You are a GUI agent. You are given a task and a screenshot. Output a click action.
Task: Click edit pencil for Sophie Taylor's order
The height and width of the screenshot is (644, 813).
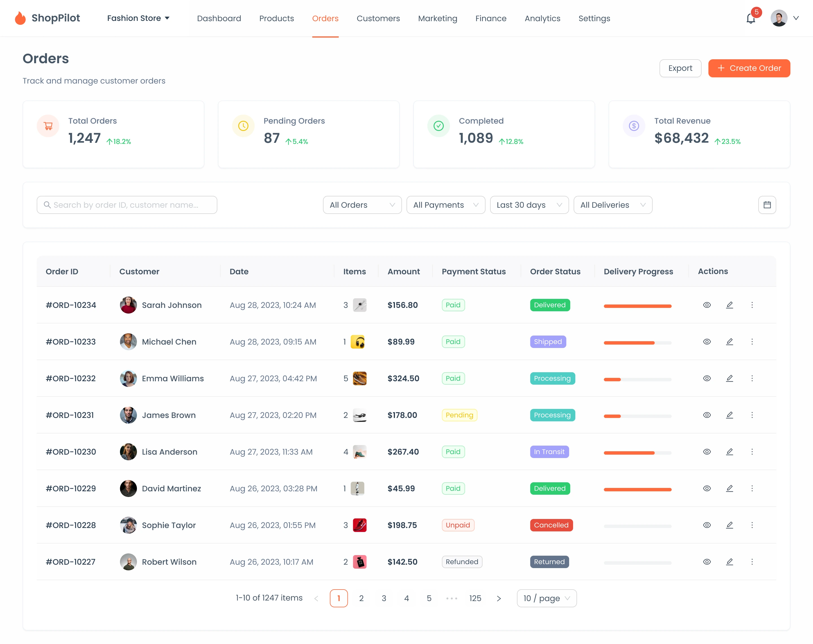point(729,525)
